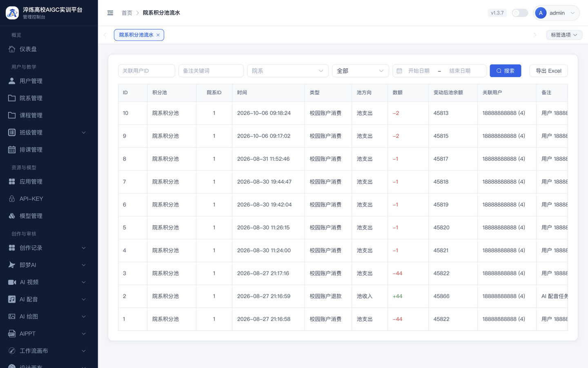Click the 模型管理 icon

point(12,216)
